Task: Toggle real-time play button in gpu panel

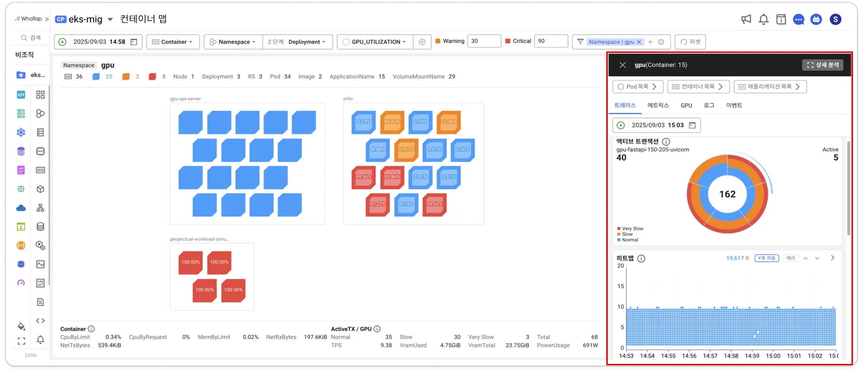Action: pyautogui.click(x=620, y=125)
